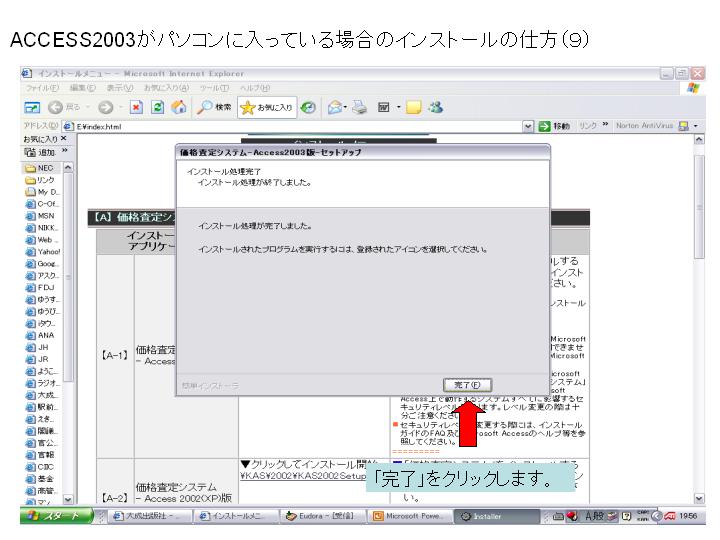
Task: Switch to Microsoft Powe.. taskbar button
Action: pos(411,516)
